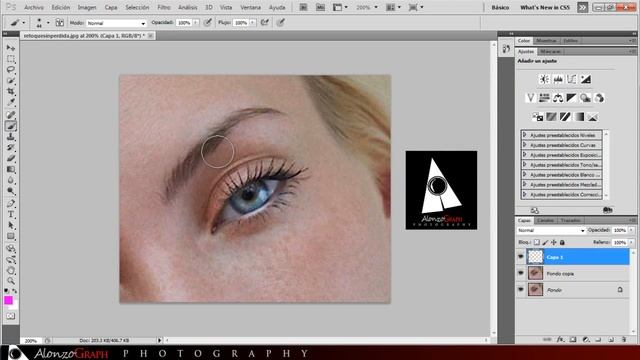Open the brush preset picker arrow
Viewport: 640px width, 360px height.
pos(48,23)
